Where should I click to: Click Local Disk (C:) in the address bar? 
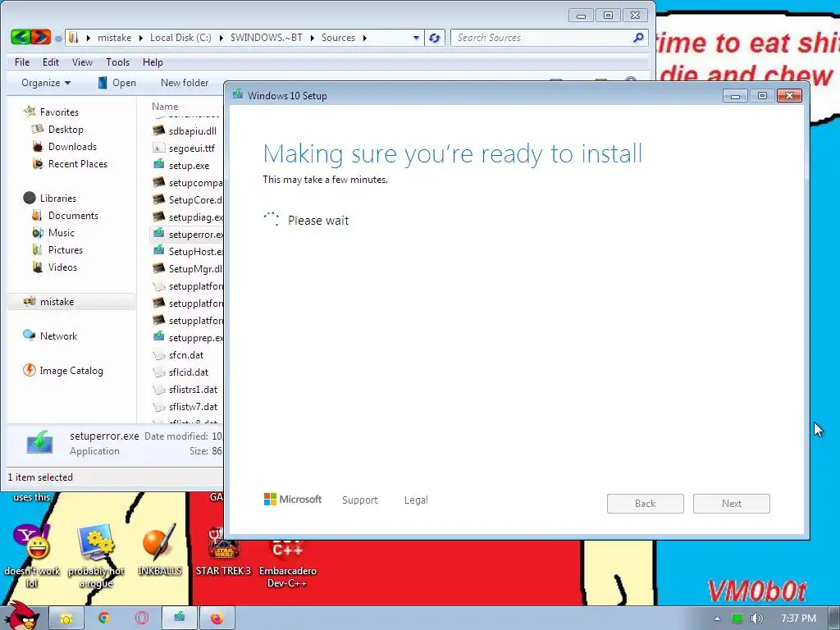pos(180,38)
